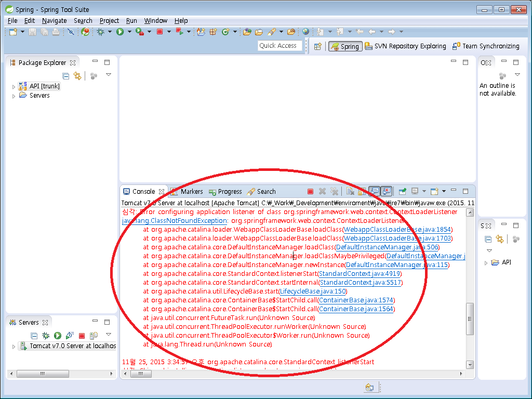The width and height of the screenshot is (532, 399).
Task: Expand the Servers folder in Package Explorer
Action: (14, 96)
